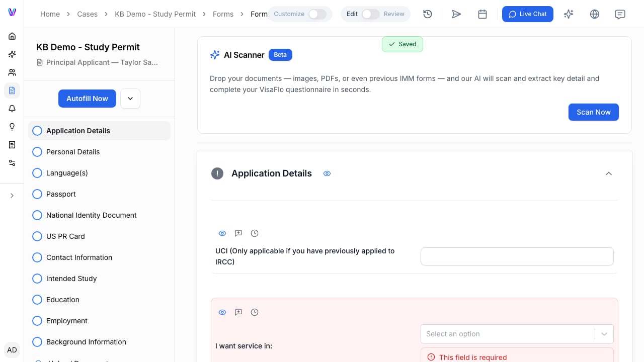Click into the UCI input field

[517, 256]
